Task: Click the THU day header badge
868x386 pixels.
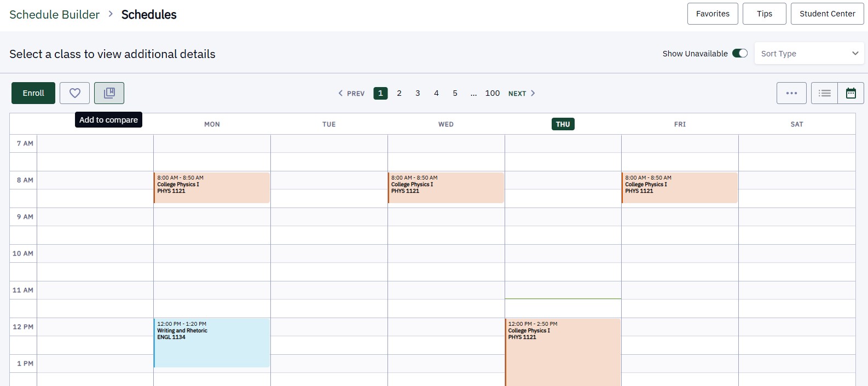Action: (x=563, y=124)
